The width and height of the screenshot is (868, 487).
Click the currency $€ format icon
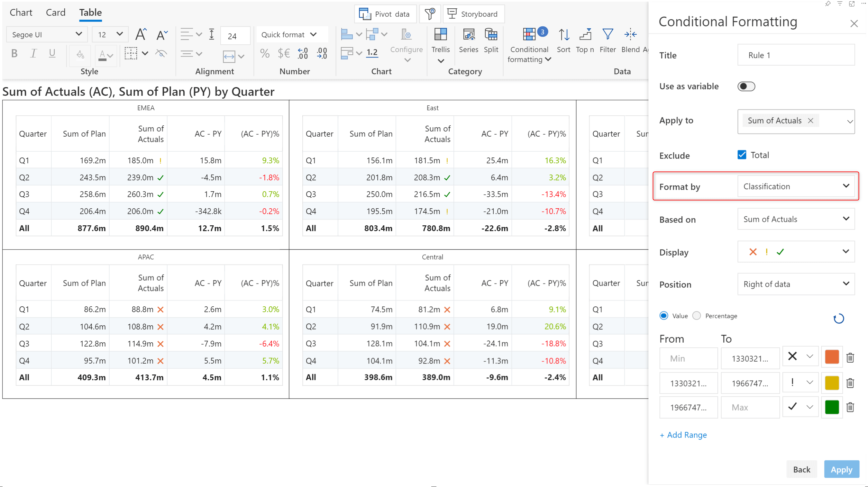[284, 53]
